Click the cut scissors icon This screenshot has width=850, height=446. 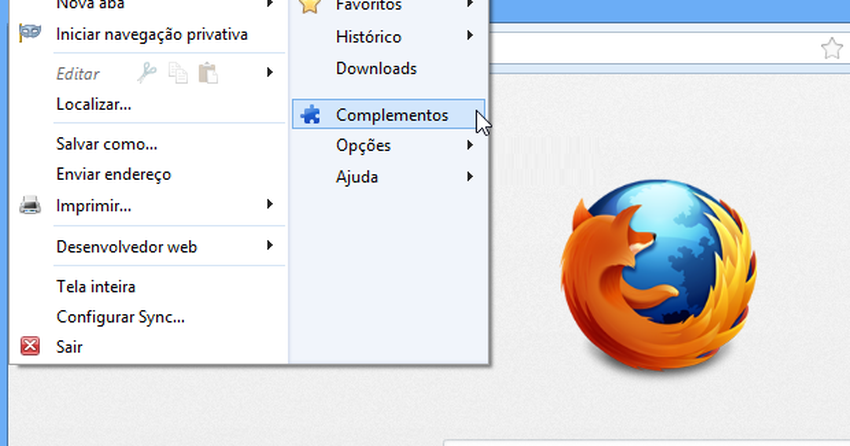tap(146, 73)
